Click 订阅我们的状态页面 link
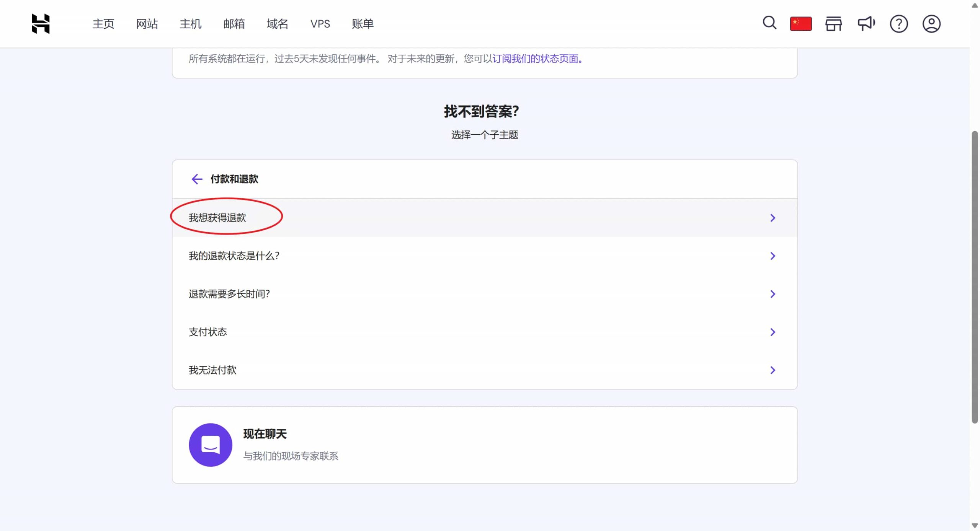This screenshot has height=531, width=980. click(536, 59)
